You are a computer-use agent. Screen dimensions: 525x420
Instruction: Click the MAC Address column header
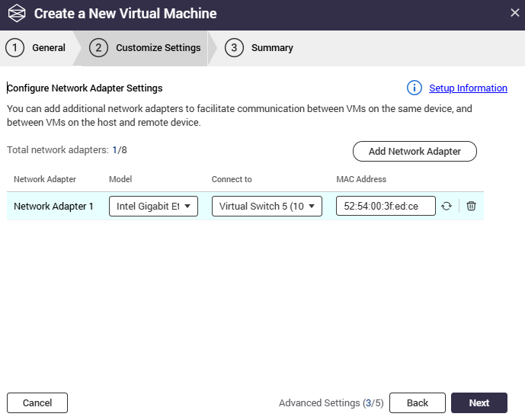pos(361,179)
